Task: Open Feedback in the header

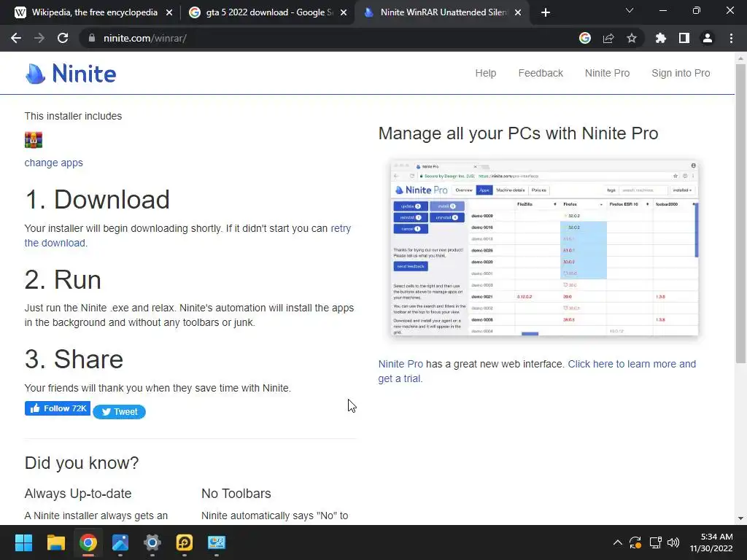Action: [x=541, y=73]
